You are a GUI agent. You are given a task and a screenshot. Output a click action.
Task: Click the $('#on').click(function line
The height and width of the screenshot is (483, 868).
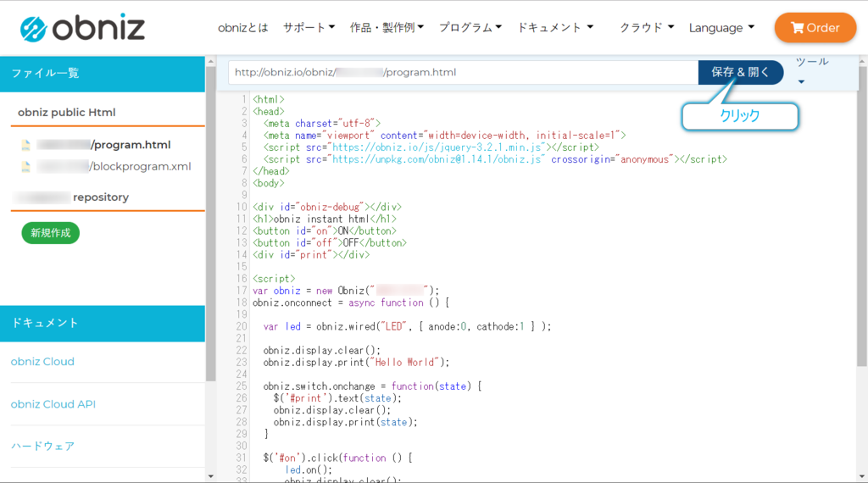click(x=337, y=458)
